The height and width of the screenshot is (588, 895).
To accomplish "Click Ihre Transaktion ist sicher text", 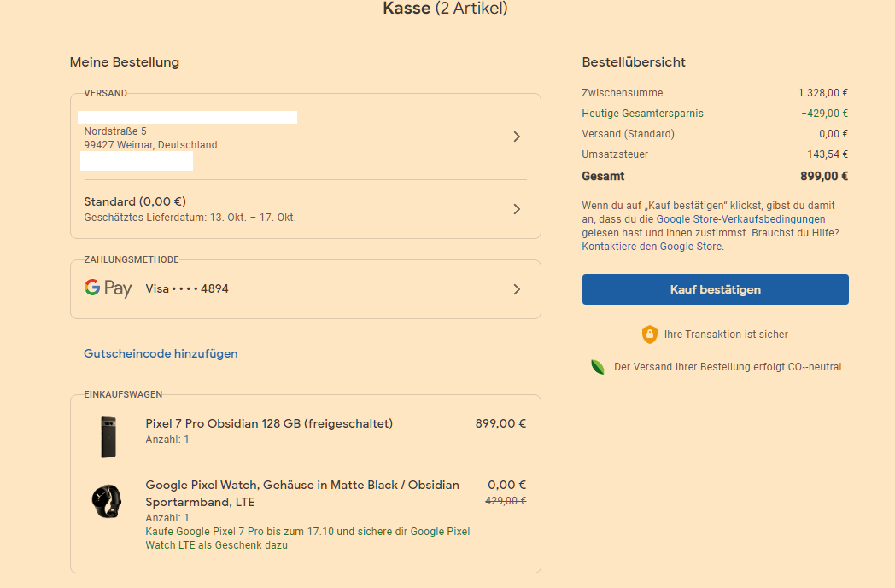I will point(726,335).
